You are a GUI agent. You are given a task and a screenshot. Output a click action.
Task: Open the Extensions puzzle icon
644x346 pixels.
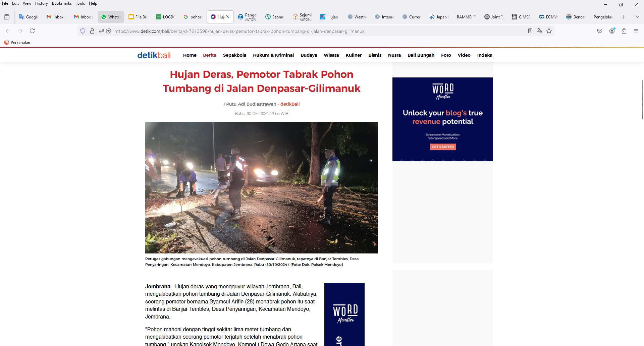click(x=624, y=31)
